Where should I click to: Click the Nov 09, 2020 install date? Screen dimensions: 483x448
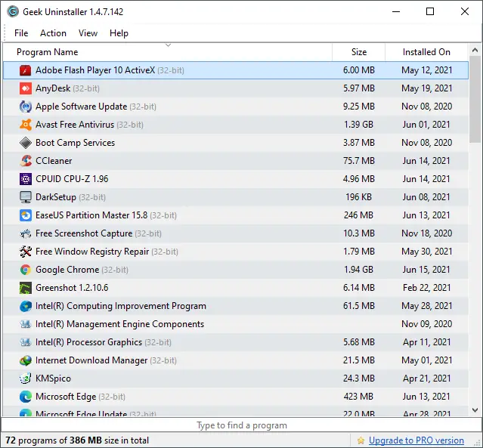tap(426, 324)
